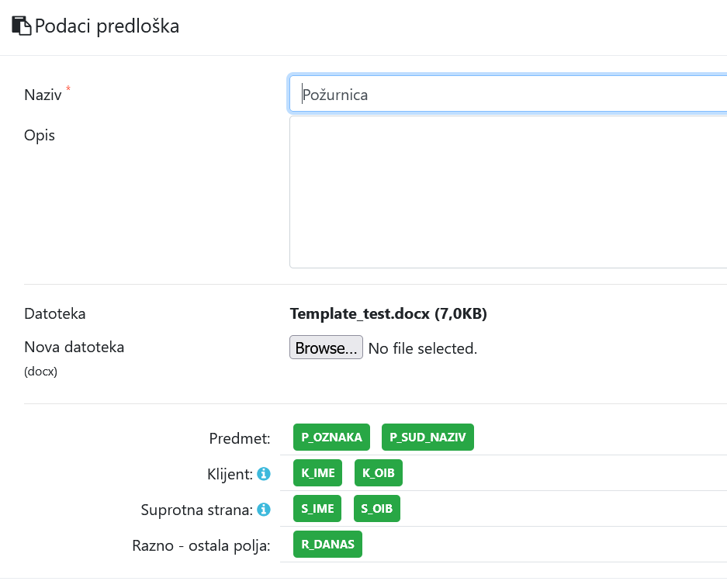The width and height of the screenshot is (727, 588).
Task: Click the Podaci predloška heading
Action: pyautogui.click(x=107, y=26)
